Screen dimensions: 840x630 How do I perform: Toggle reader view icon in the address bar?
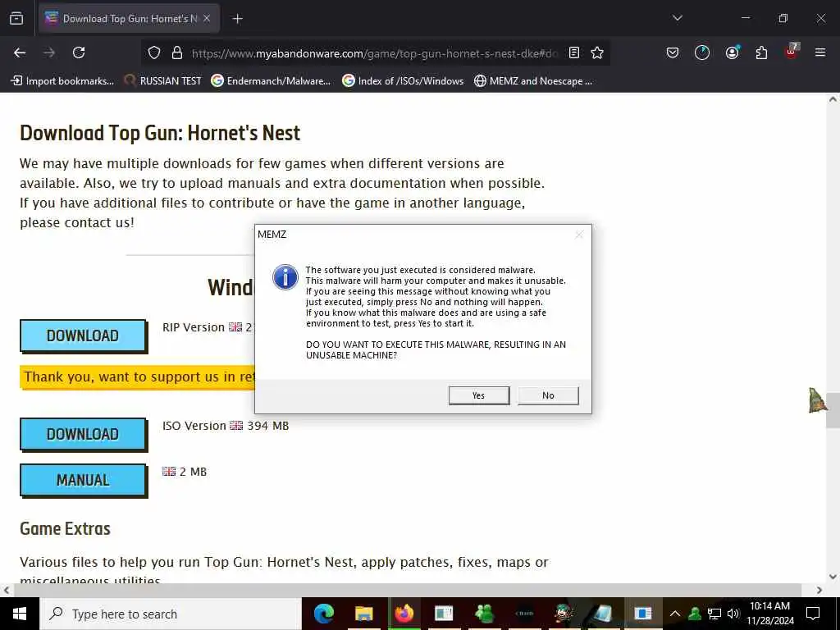pos(573,52)
